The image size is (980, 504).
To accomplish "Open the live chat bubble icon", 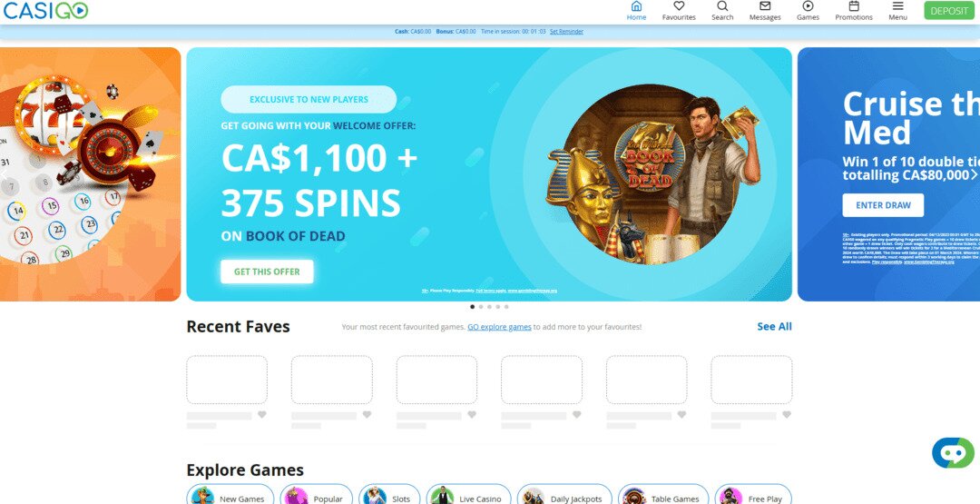I will [952, 452].
